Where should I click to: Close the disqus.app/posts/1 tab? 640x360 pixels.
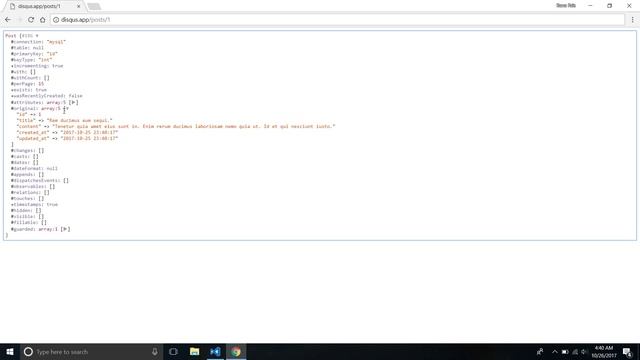coord(78,6)
